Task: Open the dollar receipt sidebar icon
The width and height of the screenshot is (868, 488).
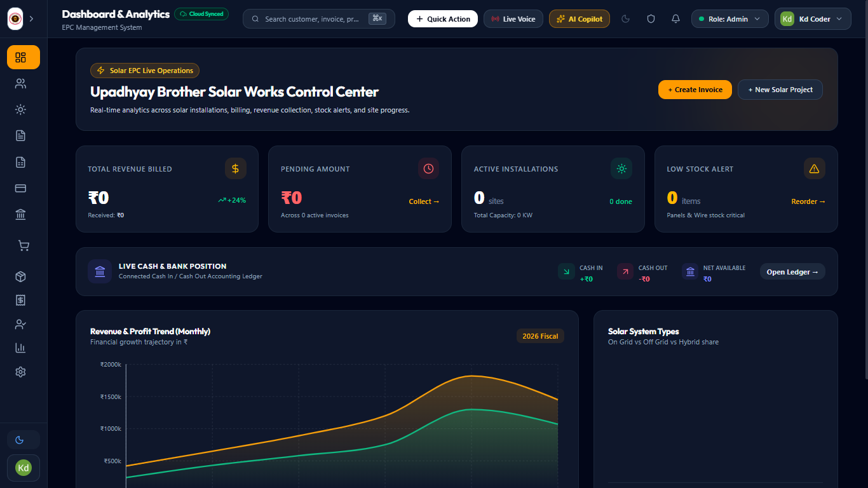Action: 20,300
